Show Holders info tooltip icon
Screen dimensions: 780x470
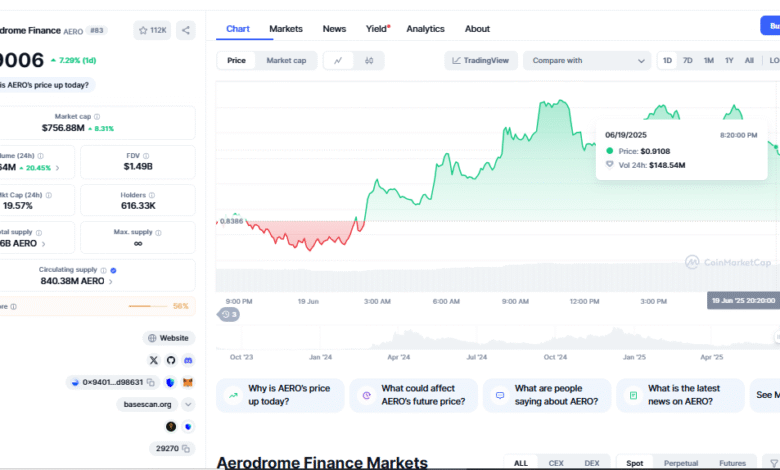point(152,195)
